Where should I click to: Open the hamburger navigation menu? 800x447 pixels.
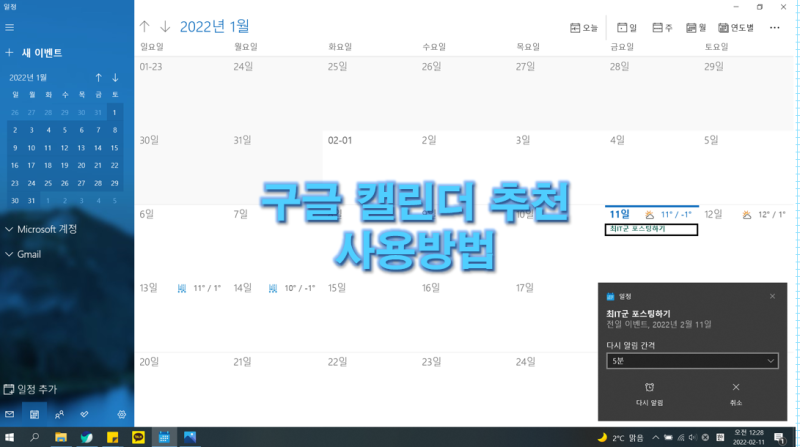coord(10,28)
